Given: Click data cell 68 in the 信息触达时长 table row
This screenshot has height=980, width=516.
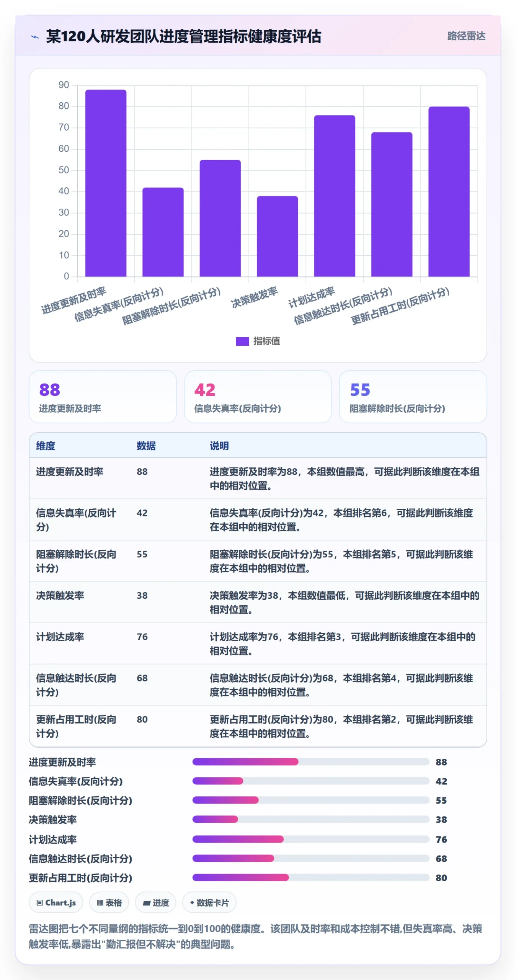Looking at the screenshot, I should (x=142, y=678).
